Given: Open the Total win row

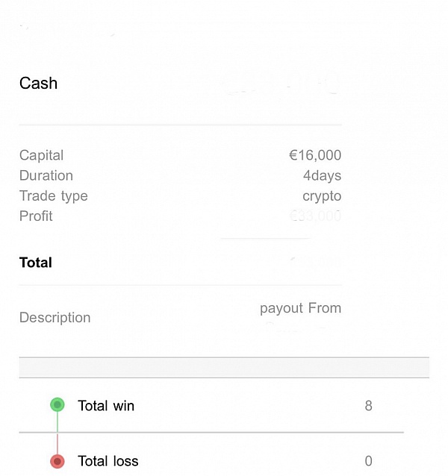Looking at the screenshot, I should pyautogui.click(x=211, y=406).
